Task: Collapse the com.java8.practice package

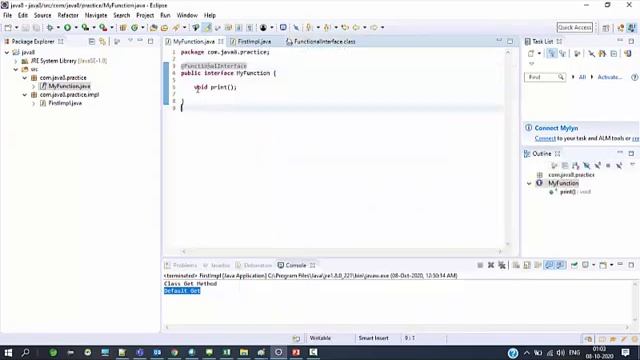Action: coord(24,78)
